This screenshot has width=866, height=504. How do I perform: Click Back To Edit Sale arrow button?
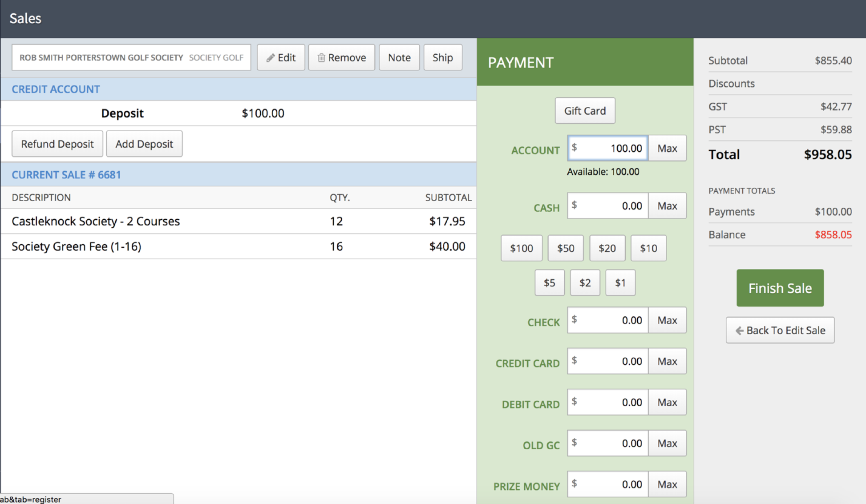pyautogui.click(x=780, y=330)
